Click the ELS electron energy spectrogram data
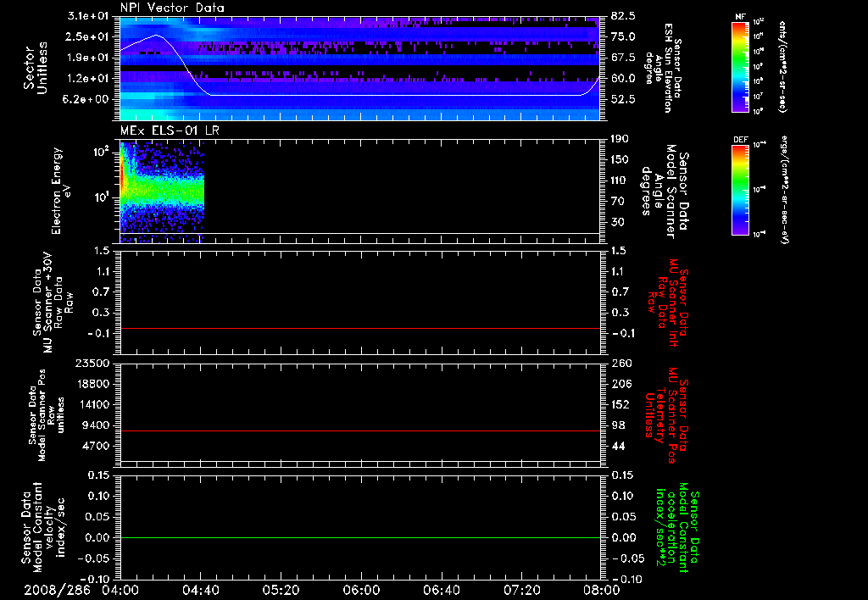This screenshot has height=600, width=868. click(x=162, y=192)
